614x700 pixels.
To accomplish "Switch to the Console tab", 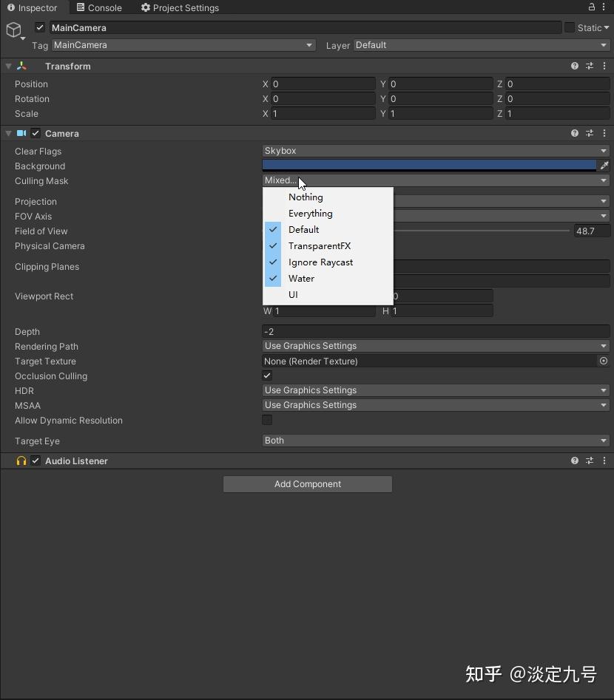I will pyautogui.click(x=99, y=7).
